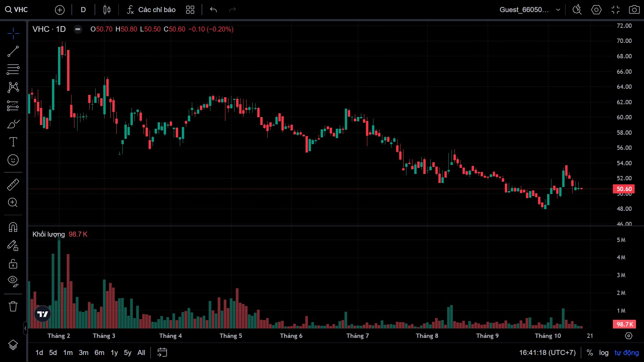Open the 16:41:18 (UTC+7) timezone menu
Viewport: 644px width, 362px height.
coord(547,353)
